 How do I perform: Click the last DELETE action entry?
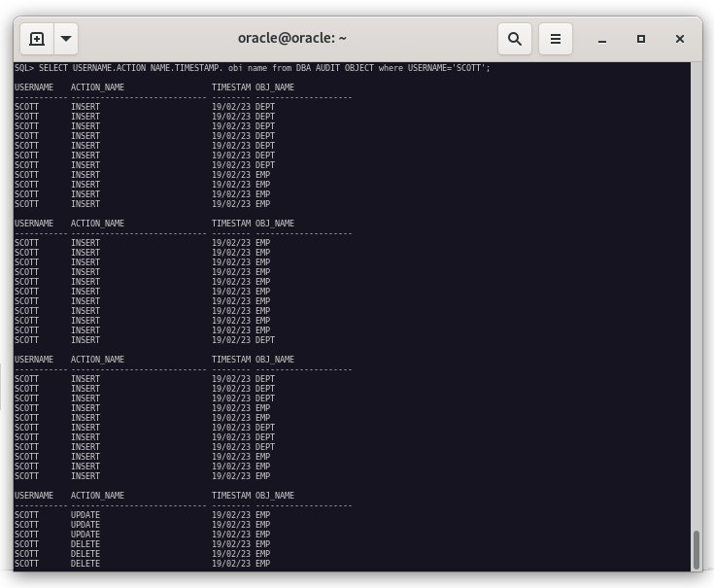(85, 564)
